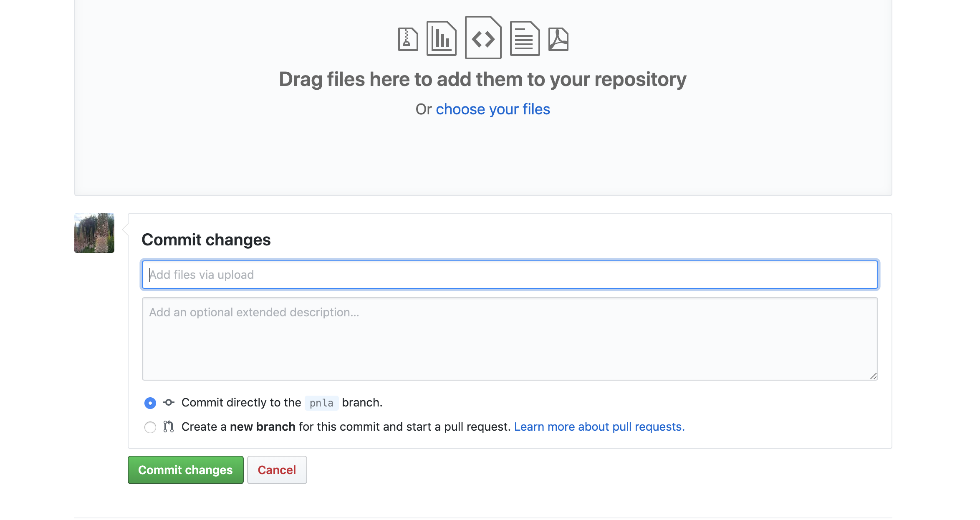Click the bar chart file icon
Screen dimensions: 980x520
pyautogui.click(x=441, y=38)
